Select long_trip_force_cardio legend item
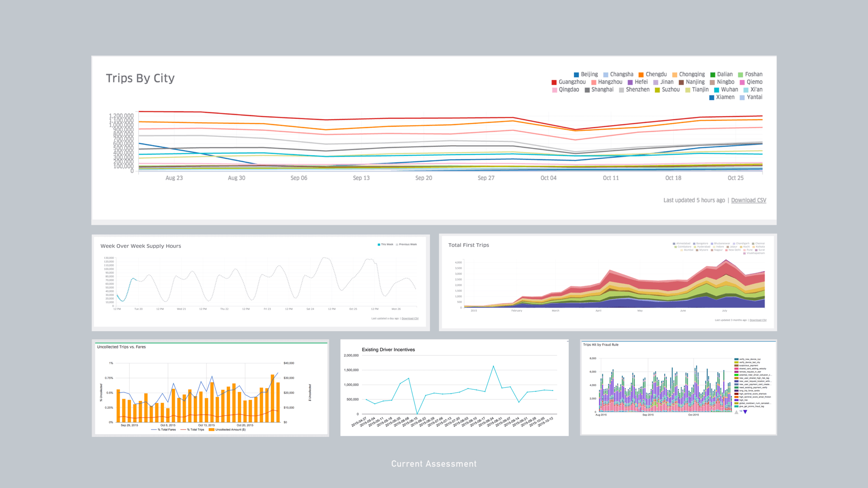 click(x=747, y=391)
